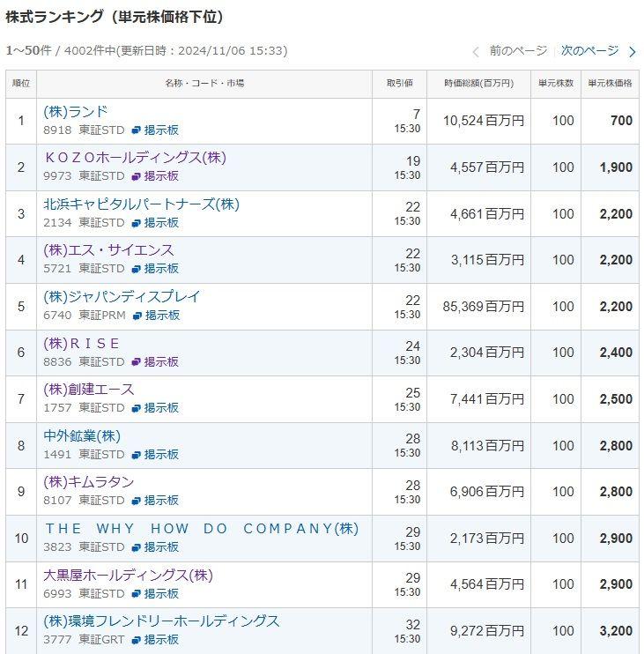Open THE WHY HOW DO COMPANY link
The image size is (644, 654).
coord(202,529)
